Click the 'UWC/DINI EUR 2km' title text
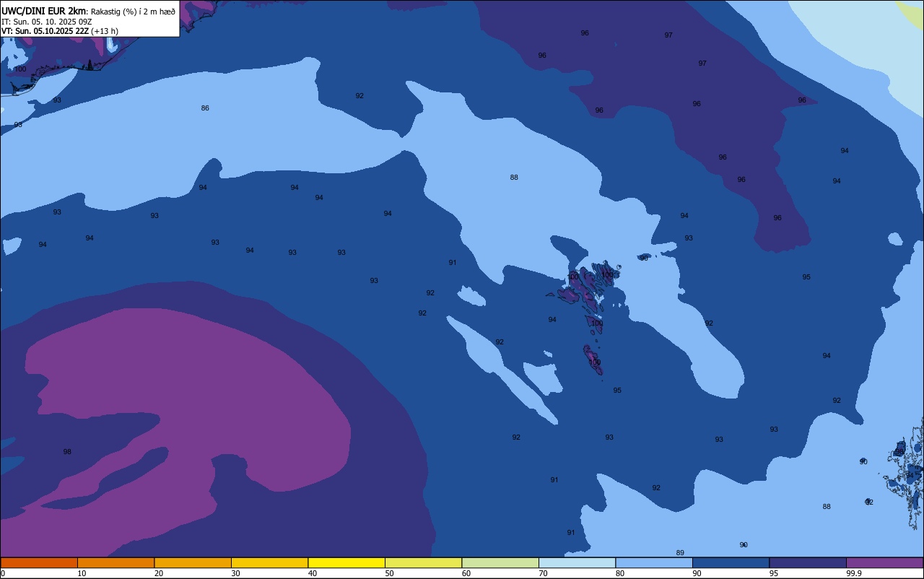Image resolution: width=924 pixels, height=579 pixels. pyautogui.click(x=44, y=10)
